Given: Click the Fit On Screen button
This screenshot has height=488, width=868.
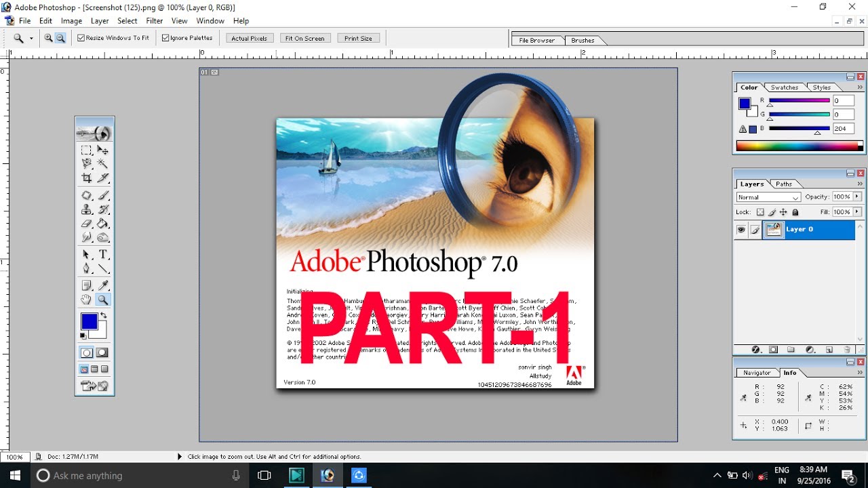Looking at the screenshot, I should point(304,39).
